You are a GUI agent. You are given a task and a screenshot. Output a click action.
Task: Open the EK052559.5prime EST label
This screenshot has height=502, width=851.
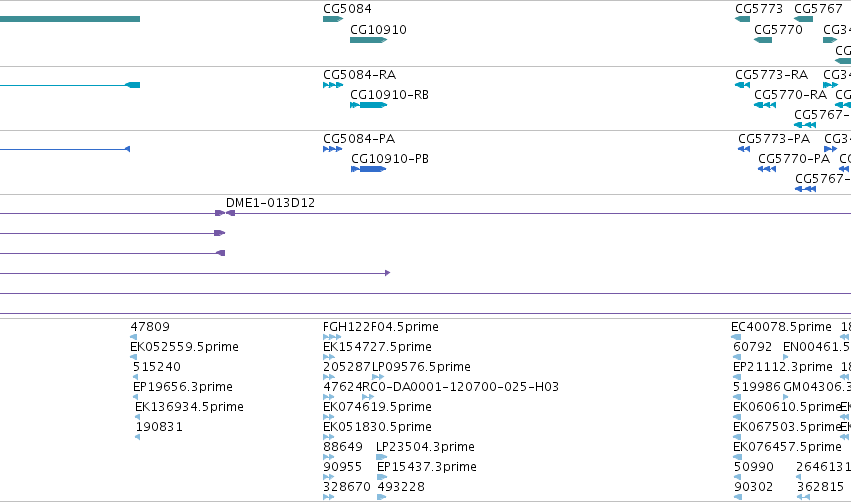click(x=185, y=347)
